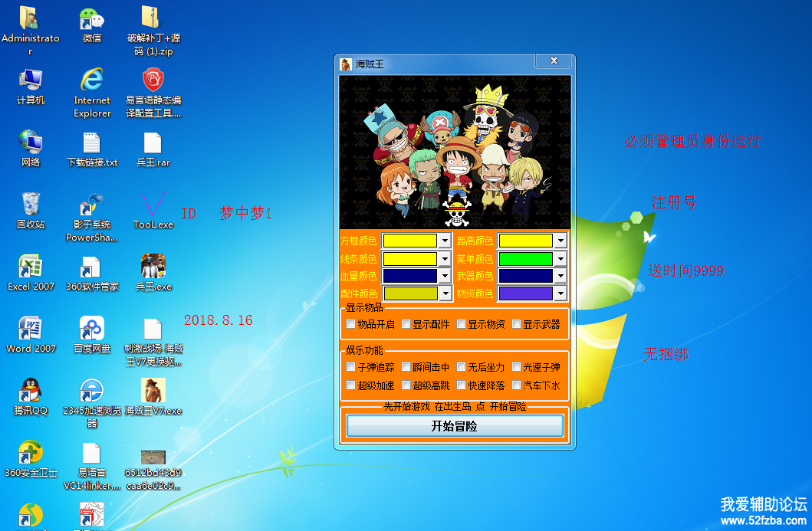Select the 易语言 VC14linker file icon
The image size is (812, 531).
[92, 465]
